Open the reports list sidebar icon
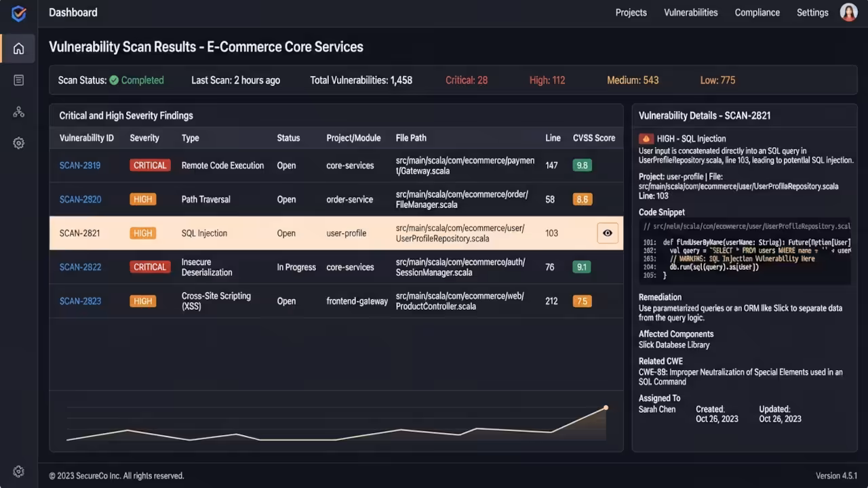The width and height of the screenshot is (868, 488). tap(19, 80)
